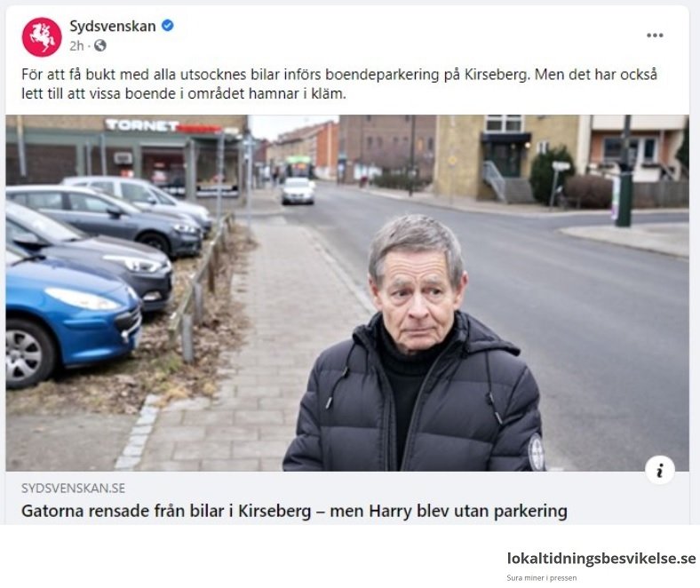The image size is (700, 588).
Task: Open the Sydsvenskan page name link
Action: [113, 26]
